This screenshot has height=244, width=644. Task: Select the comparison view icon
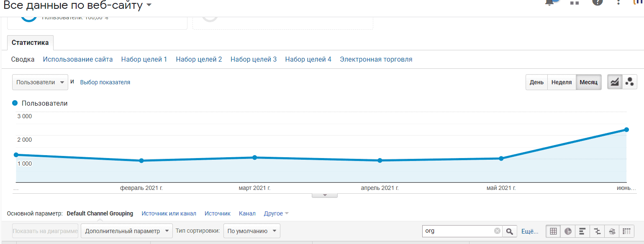pos(597,231)
